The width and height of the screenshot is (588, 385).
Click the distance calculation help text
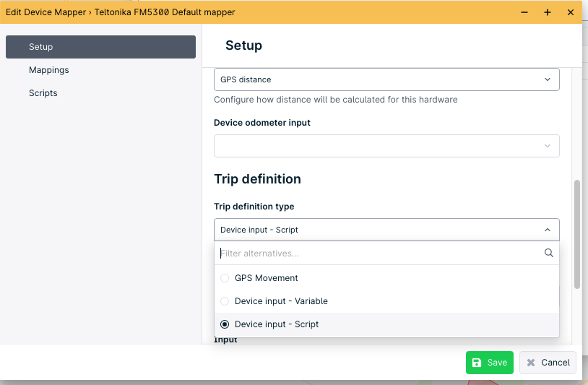tap(336, 100)
